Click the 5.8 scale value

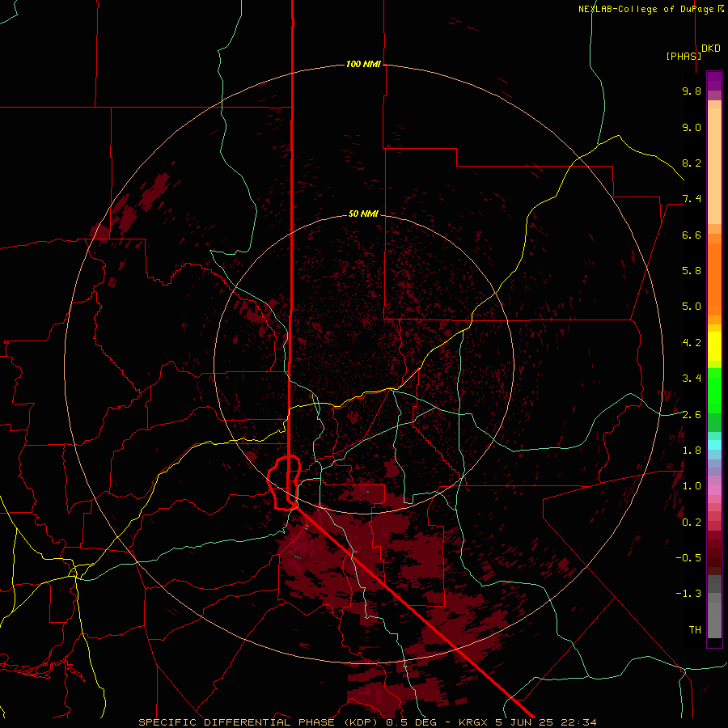pyautogui.click(x=692, y=271)
